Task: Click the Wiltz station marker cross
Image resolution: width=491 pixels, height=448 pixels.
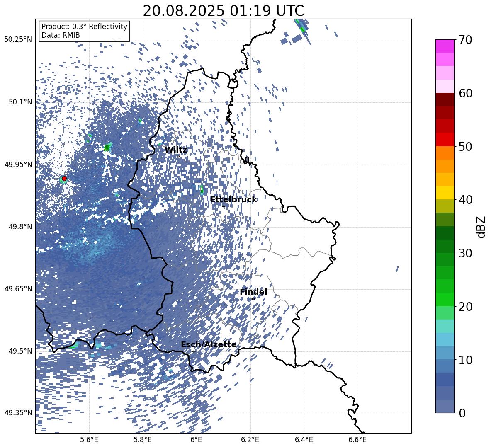Action: click(178, 157)
